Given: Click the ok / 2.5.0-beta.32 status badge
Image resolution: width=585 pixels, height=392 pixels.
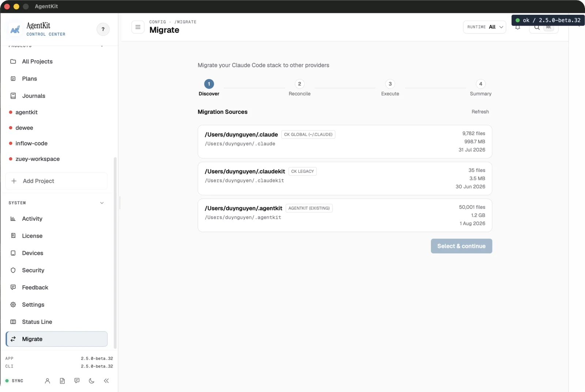Looking at the screenshot, I should tap(548, 20).
